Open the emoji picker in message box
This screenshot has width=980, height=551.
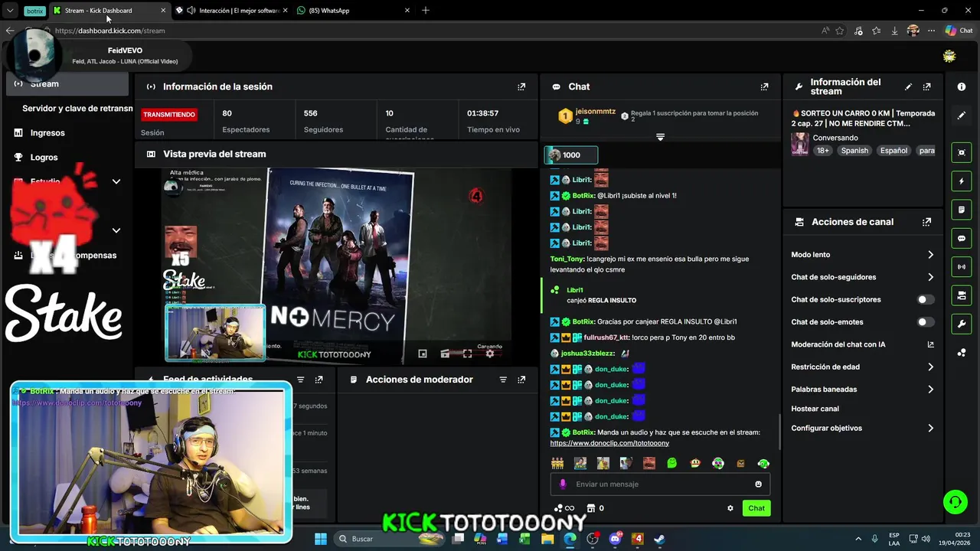(759, 484)
